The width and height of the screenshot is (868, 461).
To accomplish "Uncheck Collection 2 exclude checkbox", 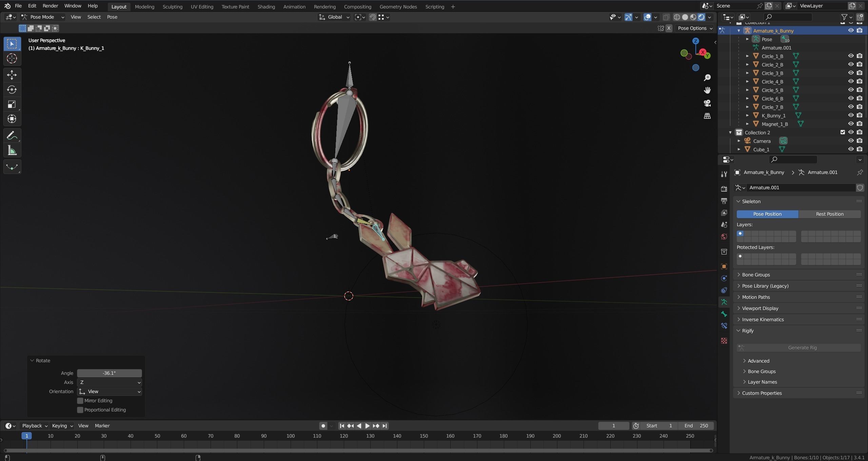I will (x=843, y=132).
